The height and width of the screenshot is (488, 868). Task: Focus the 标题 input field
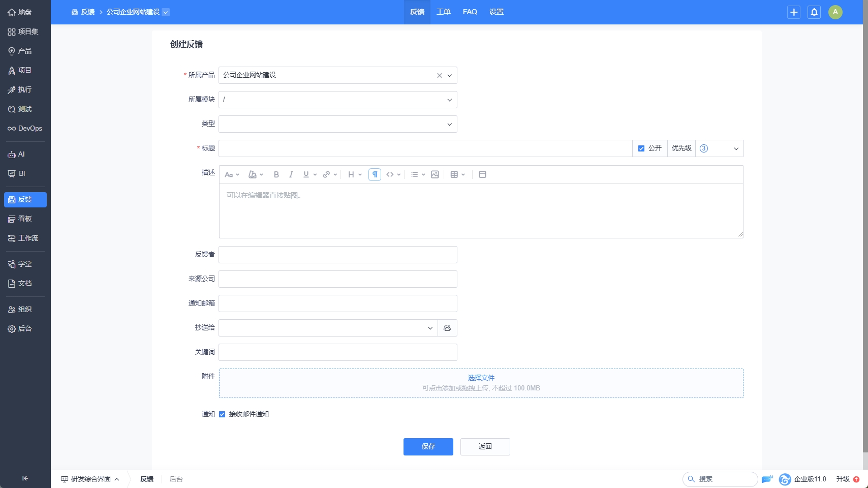click(x=426, y=148)
